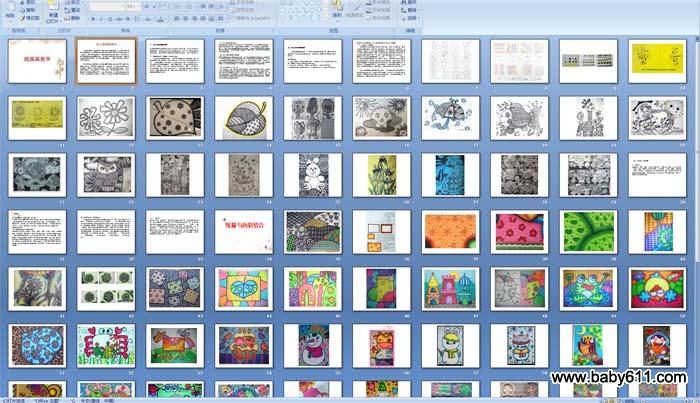Screen dimensions: 700x403
Task: Click the Find icon in the editing group
Action: 404,2
